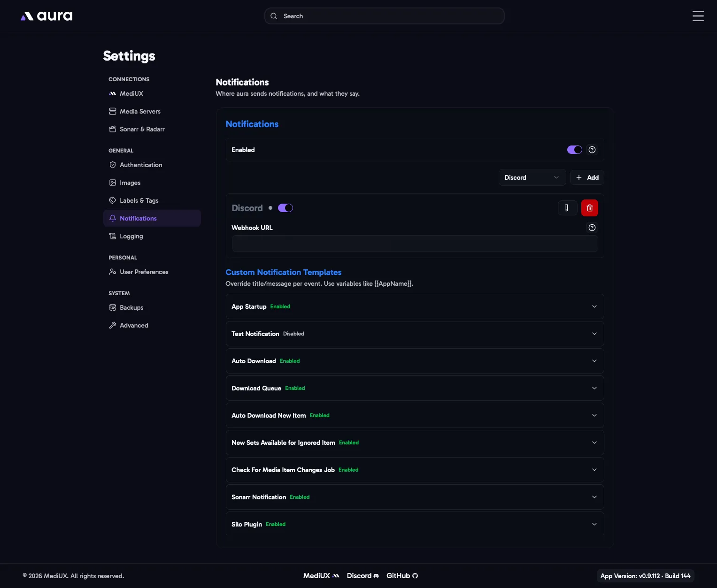The width and height of the screenshot is (717, 588).
Task: Click the aura logo in header
Action: 46,16
